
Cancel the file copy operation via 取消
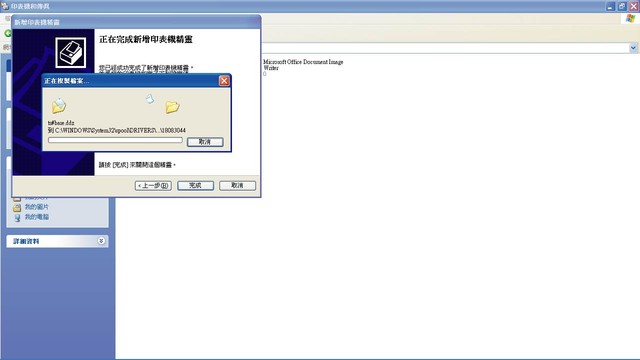tap(205, 142)
